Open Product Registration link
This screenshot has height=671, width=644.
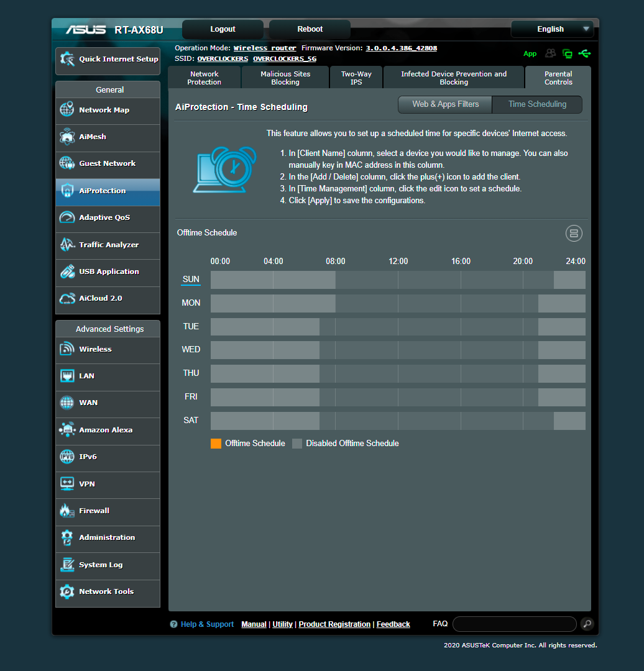(334, 624)
